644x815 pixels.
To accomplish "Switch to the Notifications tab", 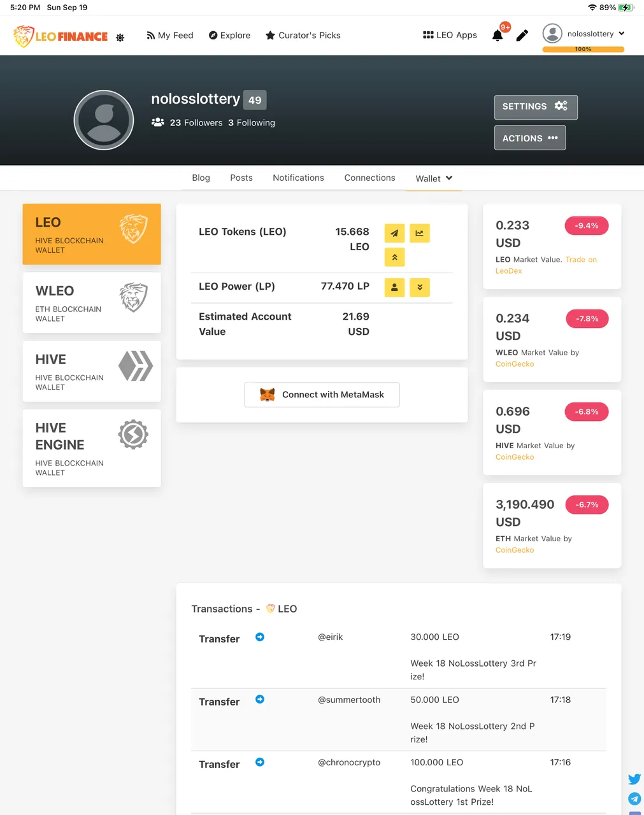I will (x=298, y=178).
